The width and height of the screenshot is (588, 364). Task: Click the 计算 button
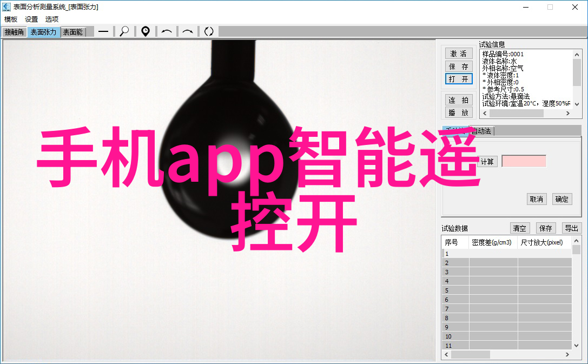(x=487, y=162)
